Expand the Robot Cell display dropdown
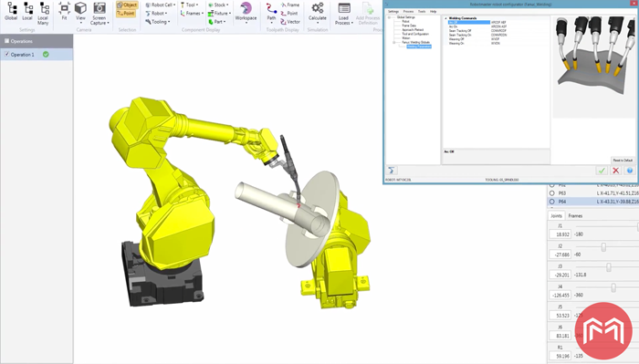 [161, 5]
